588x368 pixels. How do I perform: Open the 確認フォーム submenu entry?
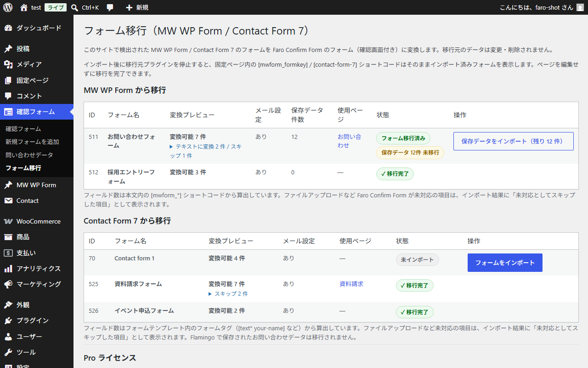pyautogui.click(x=23, y=129)
